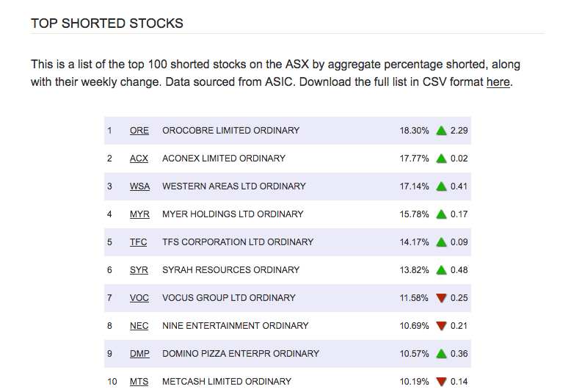Go to the DMP stock page

point(139,354)
